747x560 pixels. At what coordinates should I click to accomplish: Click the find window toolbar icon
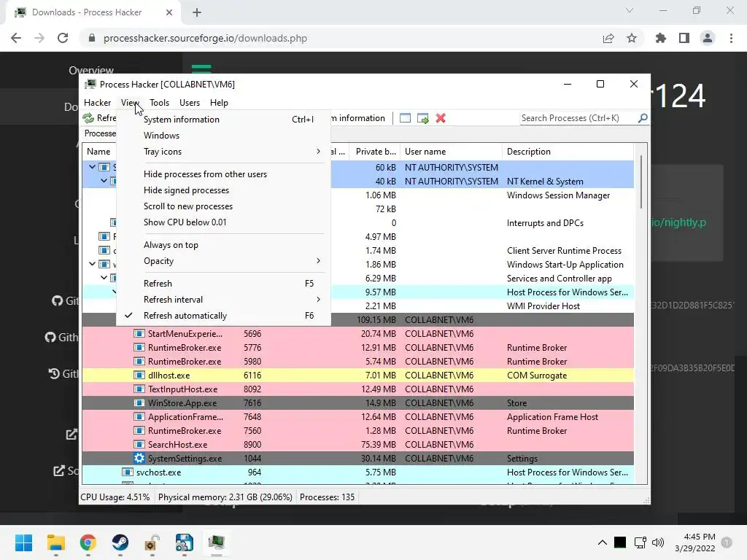[x=405, y=118]
